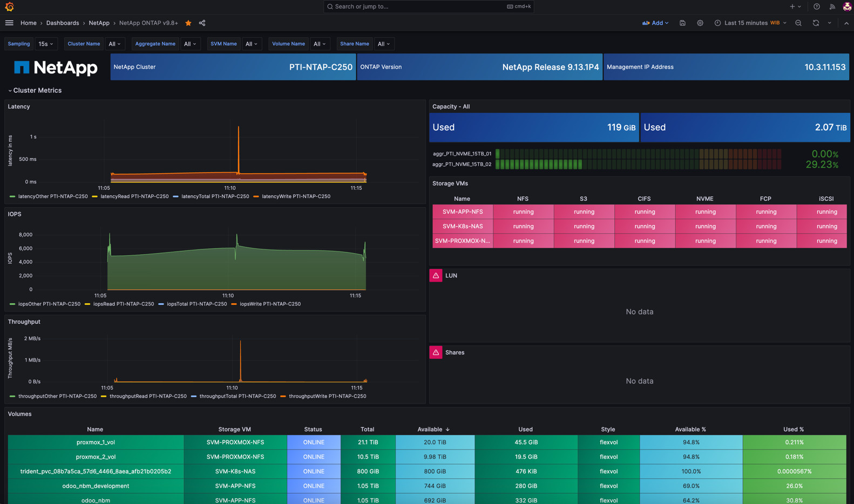Go to NetApp folder breadcrumb
This screenshot has height=504, width=854.
click(x=99, y=23)
